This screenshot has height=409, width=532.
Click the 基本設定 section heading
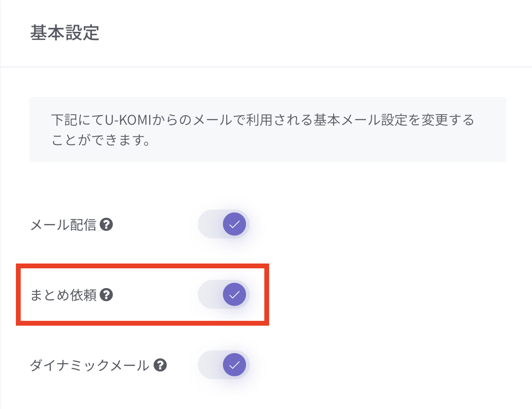tap(65, 33)
